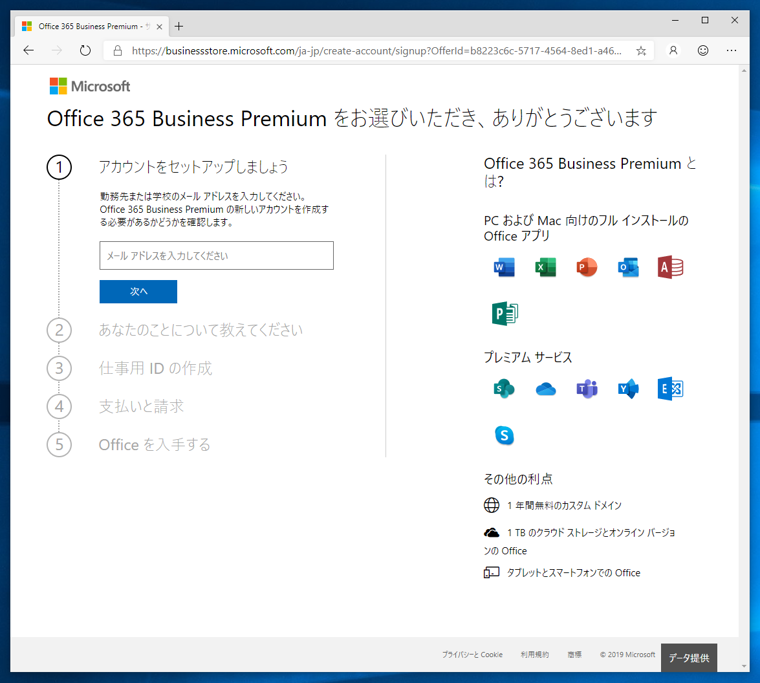Click the address bar URL
760x683 pixels.
(376, 50)
